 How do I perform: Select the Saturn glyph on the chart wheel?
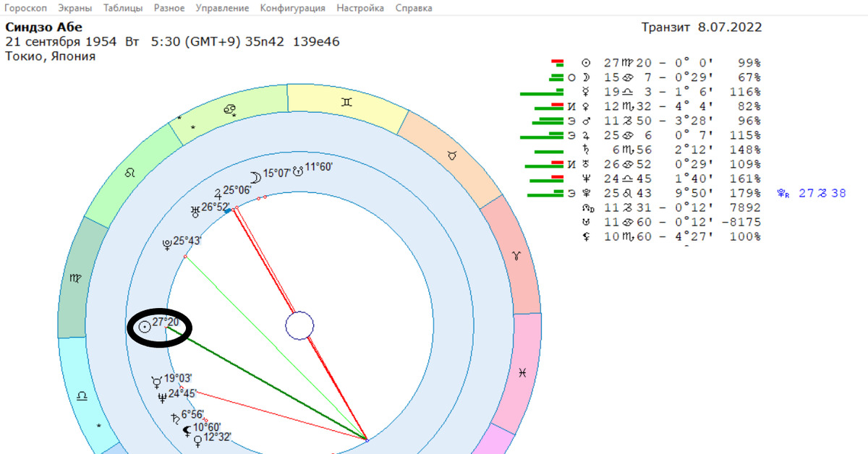point(174,417)
